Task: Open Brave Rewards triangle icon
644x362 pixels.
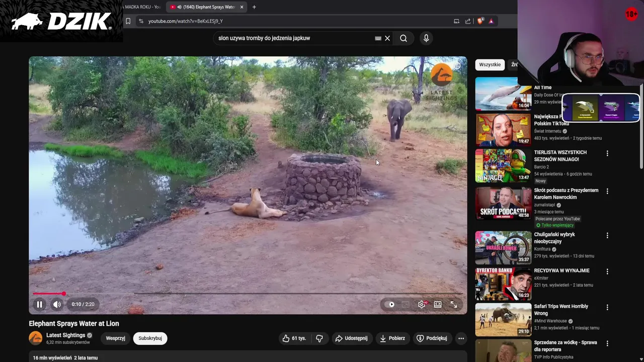Action: [x=491, y=21]
